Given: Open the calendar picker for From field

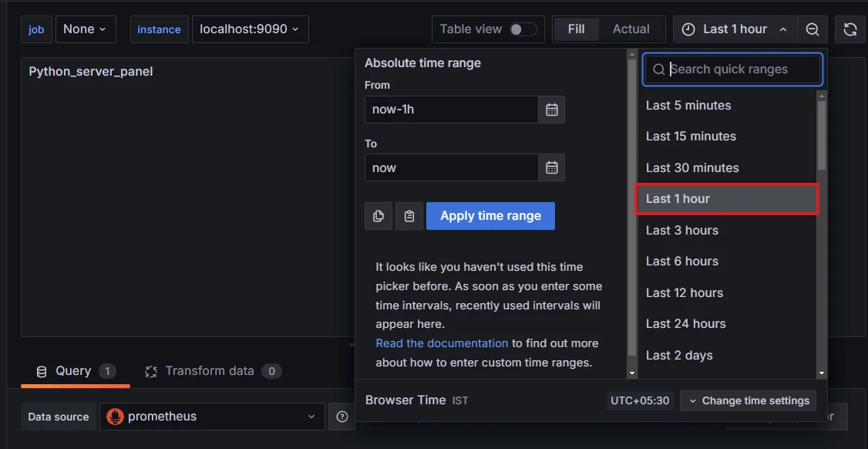Looking at the screenshot, I should pos(551,110).
